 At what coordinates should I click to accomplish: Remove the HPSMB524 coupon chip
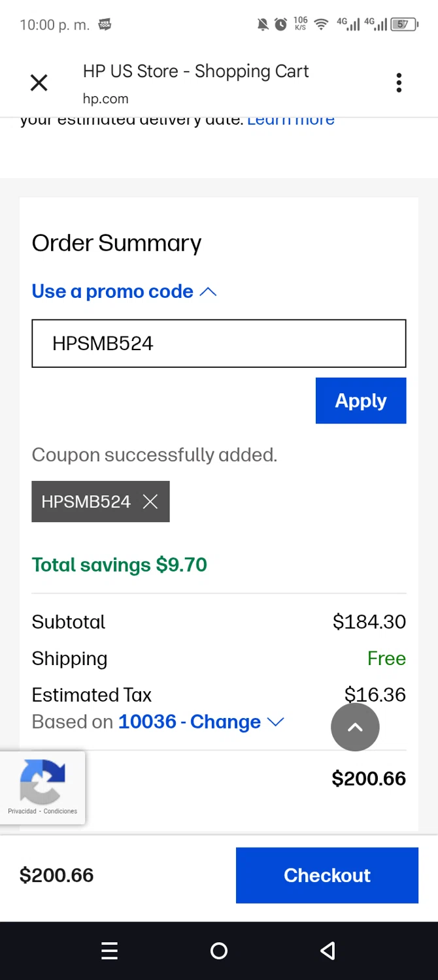pyautogui.click(x=150, y=502)
